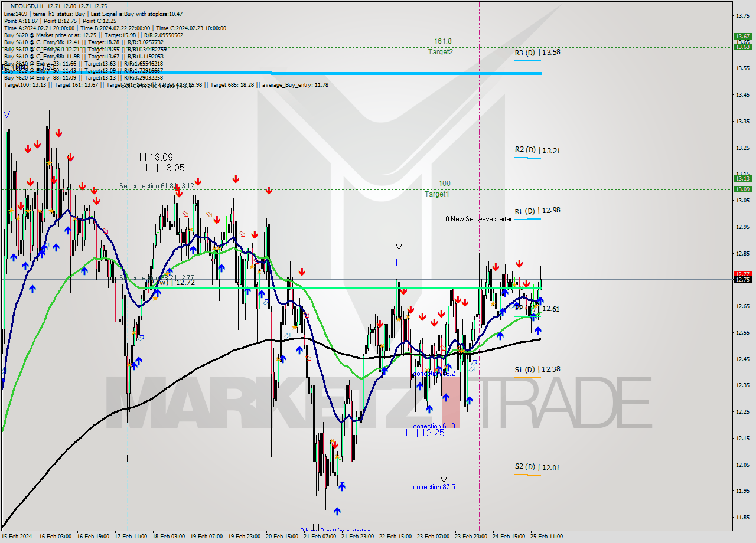Click the blue 'correction 61.8' label
756x543 pixels.
(434, 426)
